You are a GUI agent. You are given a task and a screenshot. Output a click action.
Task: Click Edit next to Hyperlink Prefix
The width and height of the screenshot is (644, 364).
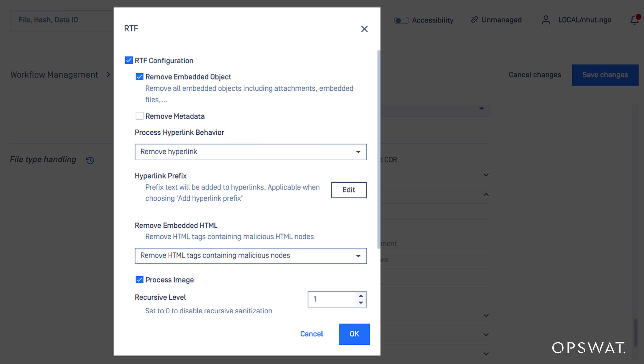[x=349, y=190]
